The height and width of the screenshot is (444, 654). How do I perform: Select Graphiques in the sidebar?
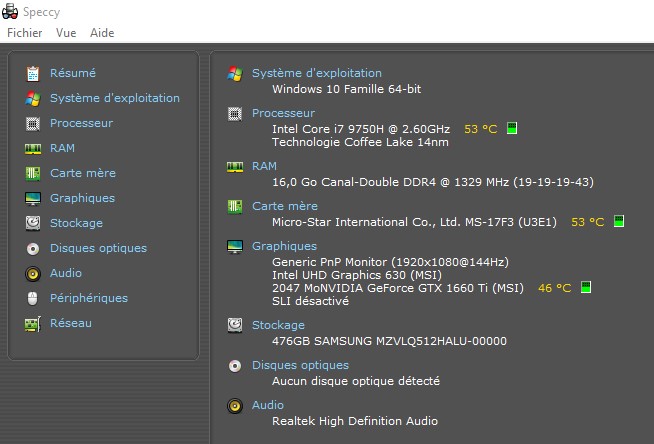click(83, 198)
